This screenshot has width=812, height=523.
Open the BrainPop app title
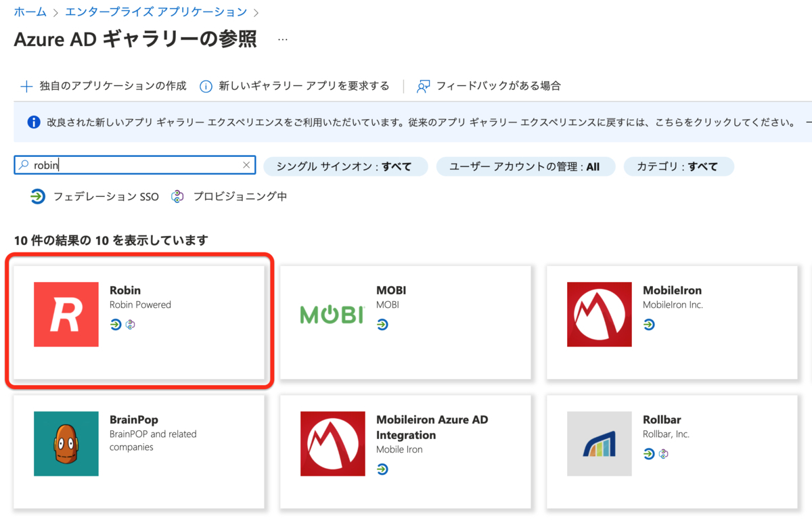[134, 419]
